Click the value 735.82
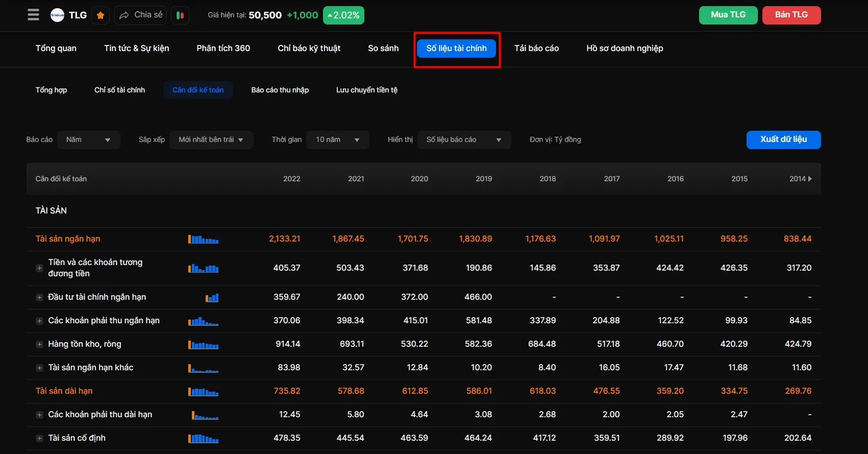This screenshot has width=868, height=454. (x=287, y=391)
